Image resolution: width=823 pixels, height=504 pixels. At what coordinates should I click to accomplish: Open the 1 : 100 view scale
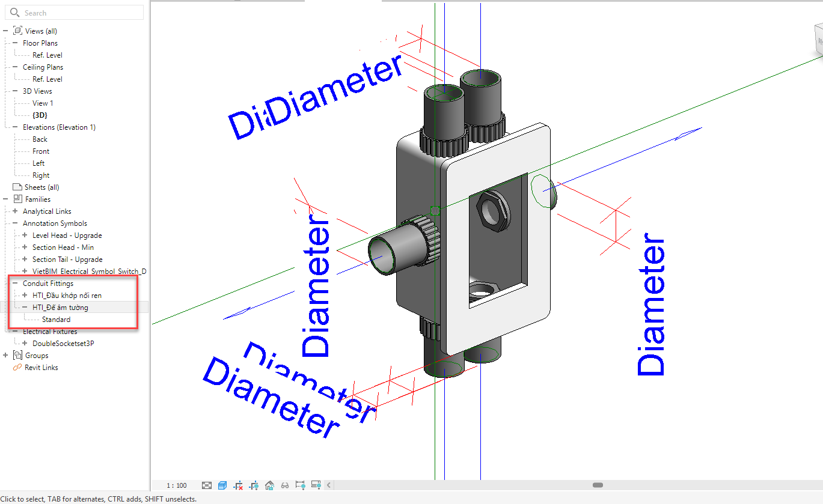coord(177,485)
